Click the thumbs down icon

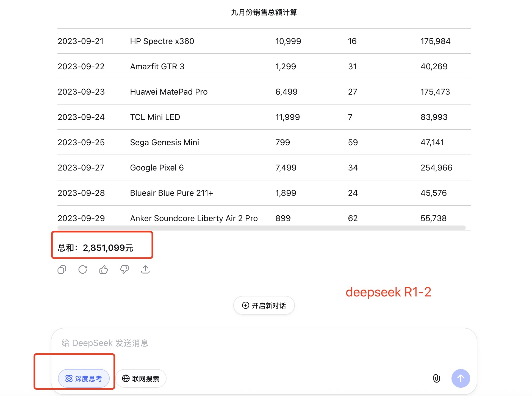pyautogui.click(x=124, y=269)
